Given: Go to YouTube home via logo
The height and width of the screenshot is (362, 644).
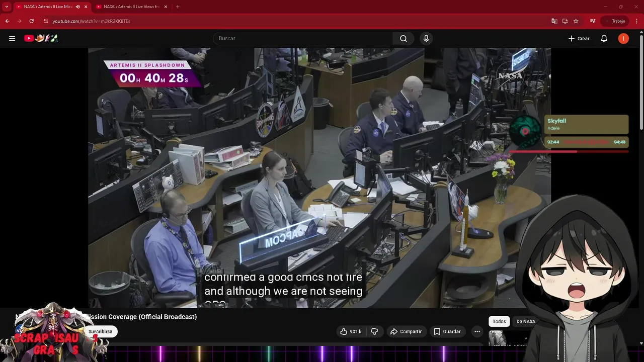Looking at the screenshot, I should 41,38.
